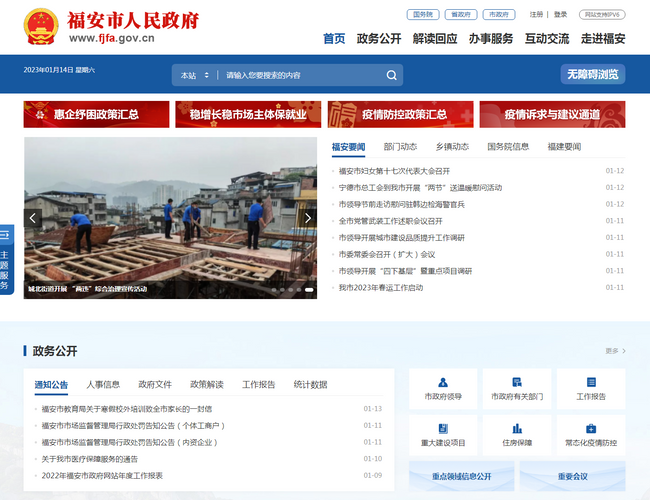Open 市政府有关部门 icon tile
This screenshot has height=500, width=650.
click(x=517, y=388)
